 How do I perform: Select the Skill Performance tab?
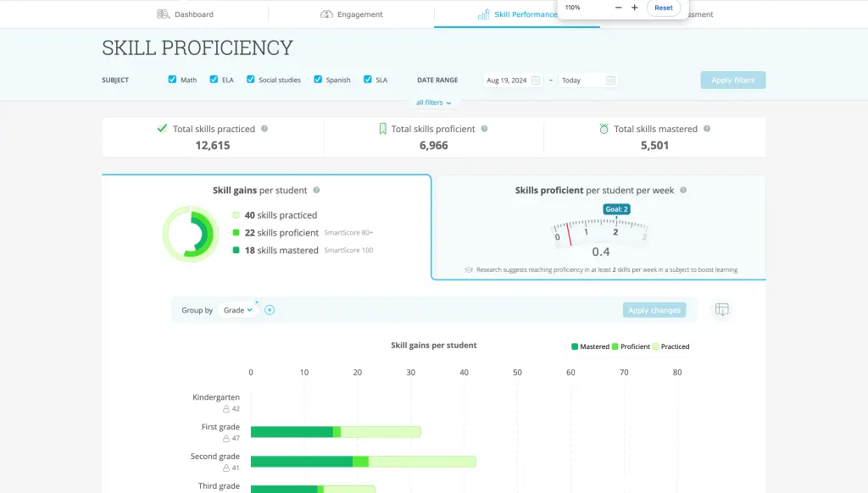517,14
